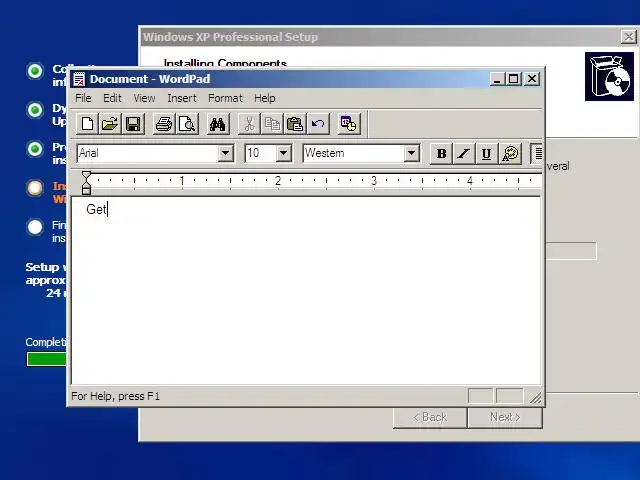
Task: Minimize the WordPad window
Action: [x=498, y=78]
